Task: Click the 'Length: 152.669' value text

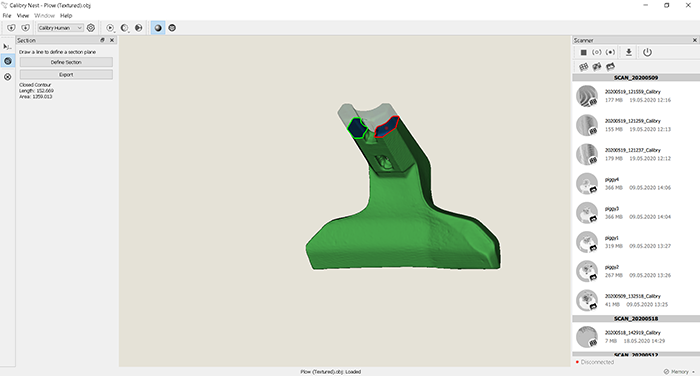Action: (36, 91)
